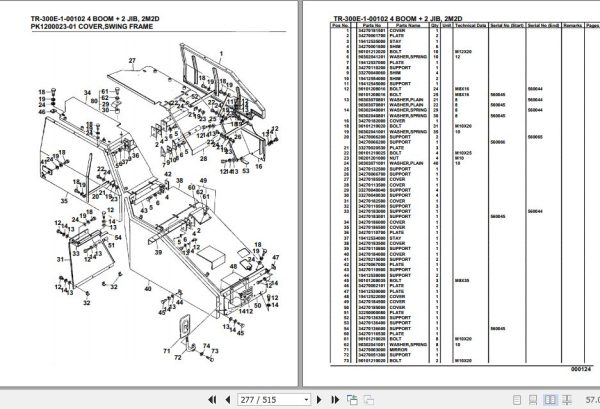The height and width of the screenshot is (409, 600).
Task: Click the 'Parts Name' column header
Action: click(408, 25)
